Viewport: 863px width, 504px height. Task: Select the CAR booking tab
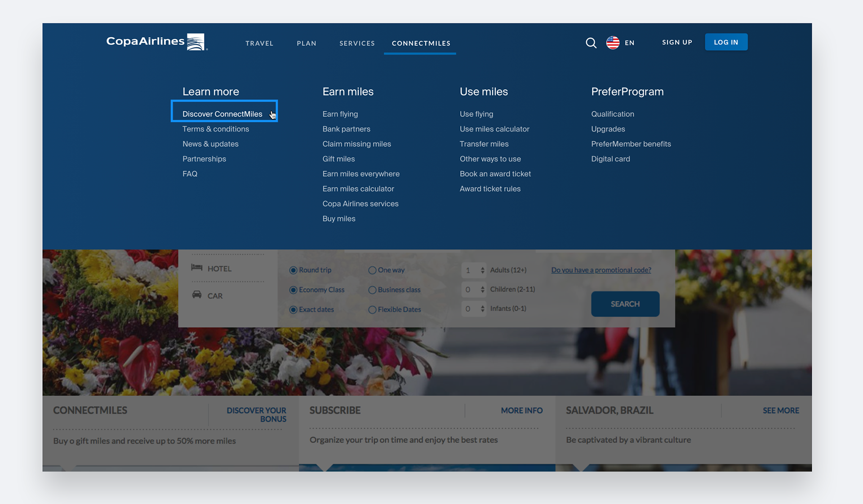click(207, 296)
